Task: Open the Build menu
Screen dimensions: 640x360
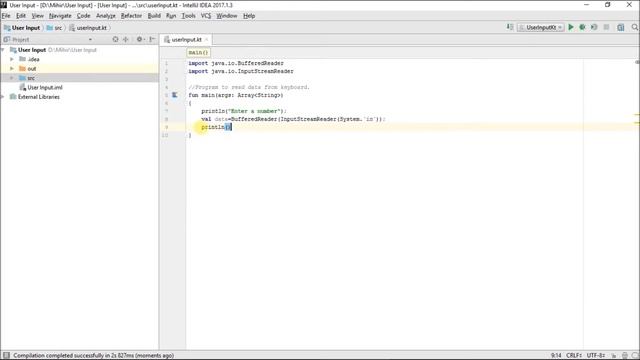Action: (154, 16)
